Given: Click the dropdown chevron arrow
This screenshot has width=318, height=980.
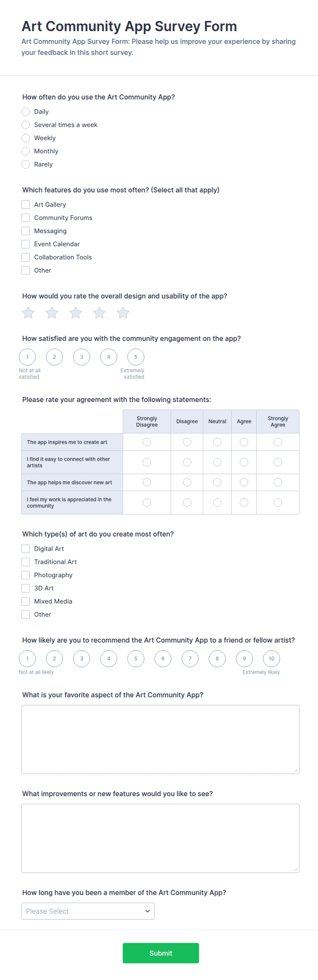Looking at the screenshot, I should point(148,911).
